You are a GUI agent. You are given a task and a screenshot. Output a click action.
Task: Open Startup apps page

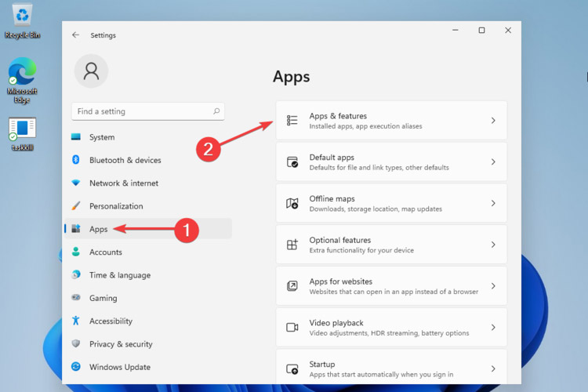(x=391, y=367)
